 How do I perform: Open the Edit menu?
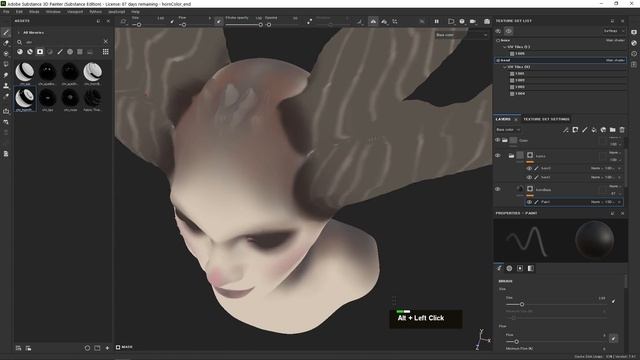pos(19,12)
